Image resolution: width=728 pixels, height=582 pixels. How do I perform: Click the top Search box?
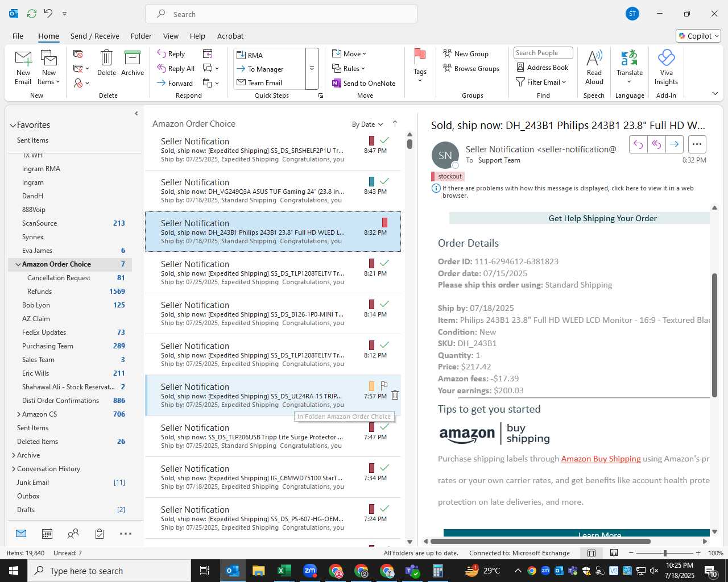click(281, 14)
